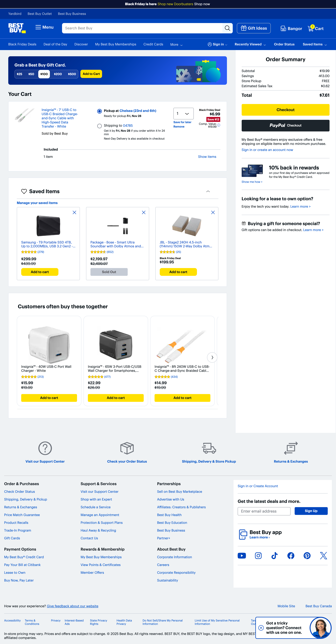Click the TikTok icon in the footer

[274, 556]
